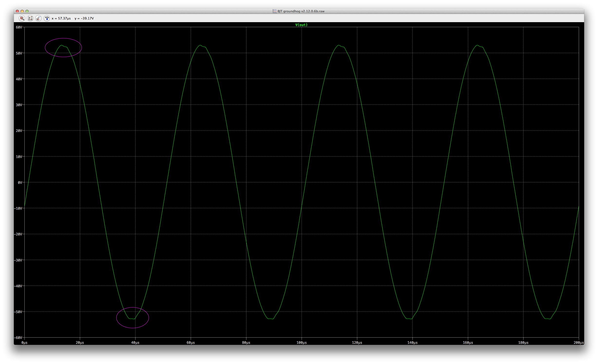Viewport: 598px width, 364px height.
Task: Click the -30V vertical axis label
Action: pyautogui.click(x=18, y=260)
